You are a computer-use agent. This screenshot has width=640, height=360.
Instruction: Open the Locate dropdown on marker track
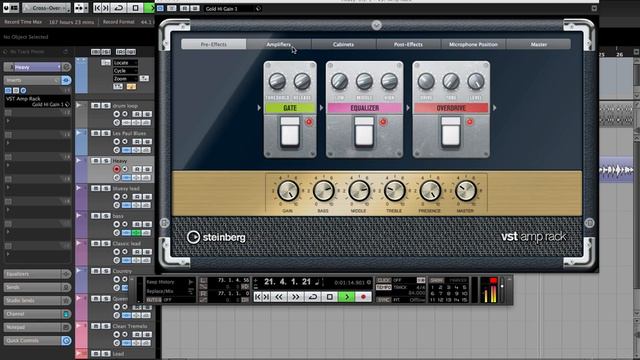point(125,63)
